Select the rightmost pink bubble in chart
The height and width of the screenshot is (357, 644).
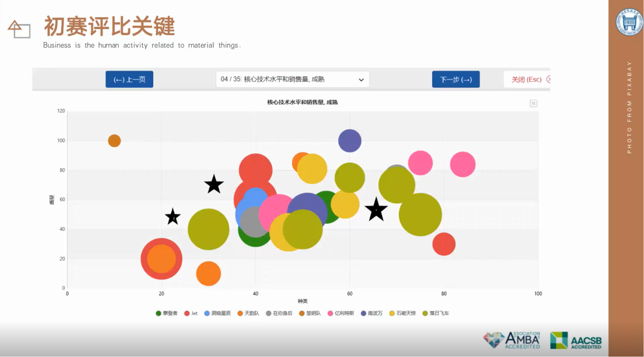click(x=462, y=164)
